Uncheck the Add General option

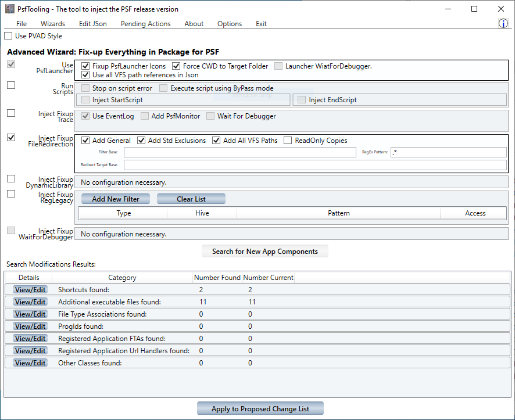coord(85,141)
